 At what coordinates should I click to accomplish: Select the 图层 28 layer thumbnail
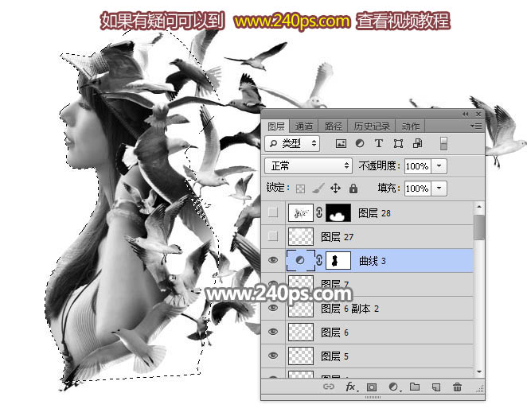click(x=301, y=212)
